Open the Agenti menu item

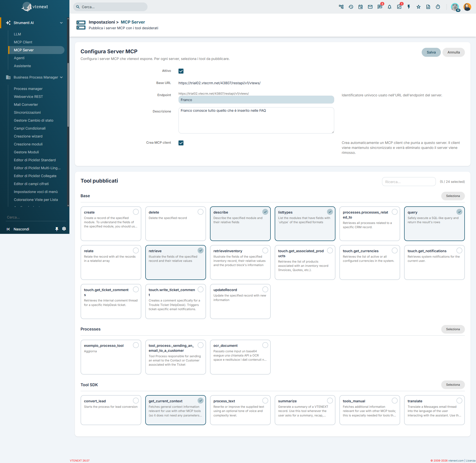tap(19, 58)
